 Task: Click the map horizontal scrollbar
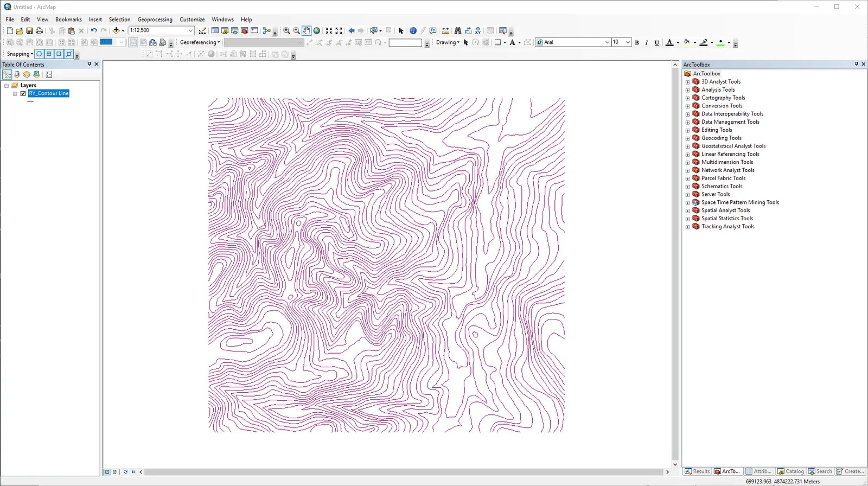[x=404, y=472]
